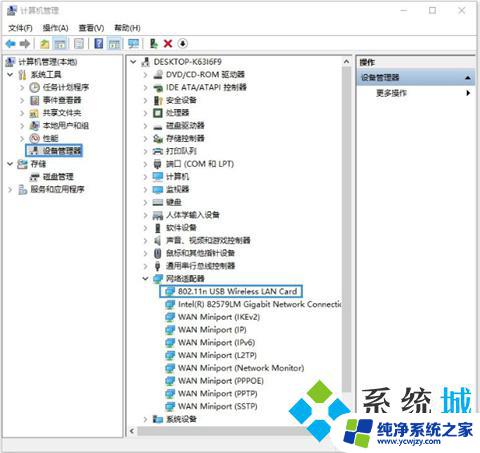Screen dimensions: 480x453
Task: Open the Help(H) menu
Action: point(127,28)
